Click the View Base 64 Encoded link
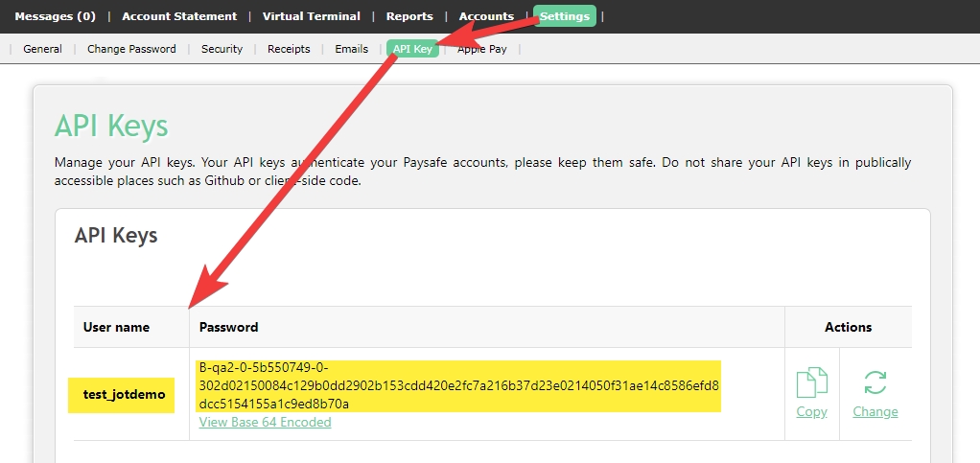This screenshot has width=980, height=463. click(265, 423)
